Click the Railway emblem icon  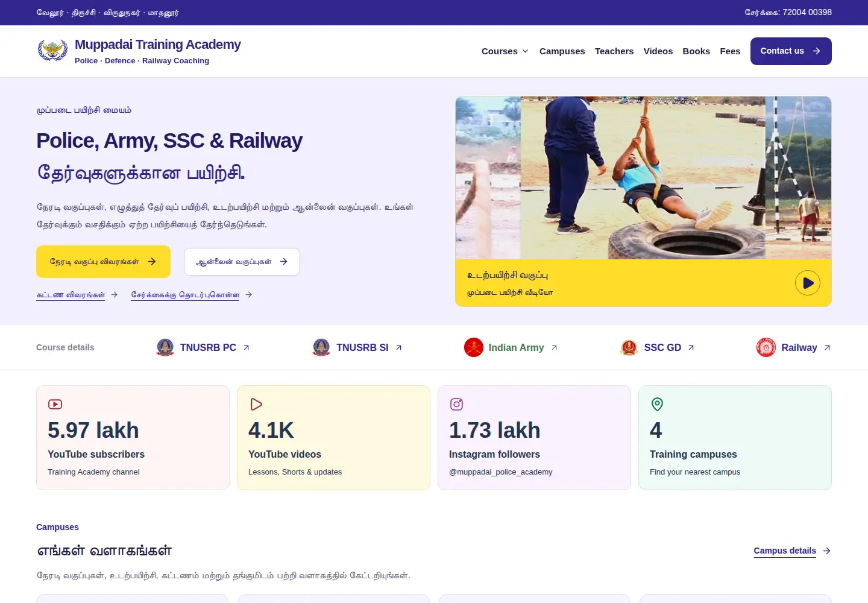[766, 347]
